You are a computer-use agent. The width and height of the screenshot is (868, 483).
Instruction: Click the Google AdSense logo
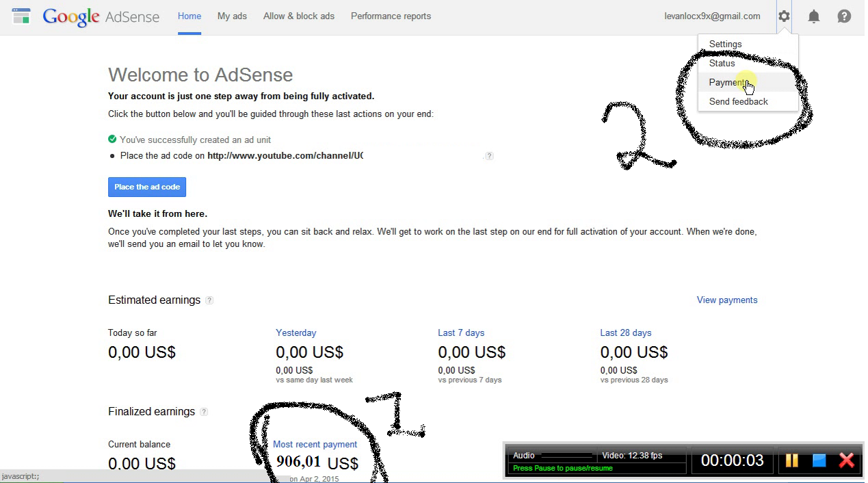[x=101, y=16]
